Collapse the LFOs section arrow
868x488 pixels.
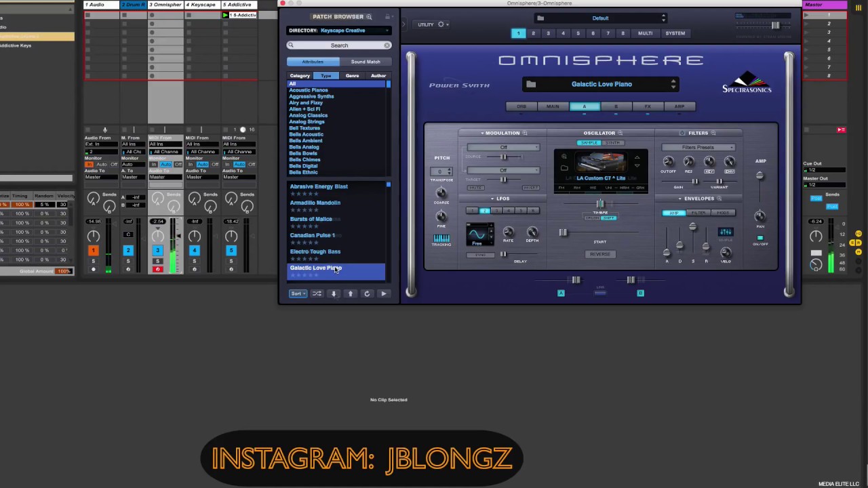(493, 199)
